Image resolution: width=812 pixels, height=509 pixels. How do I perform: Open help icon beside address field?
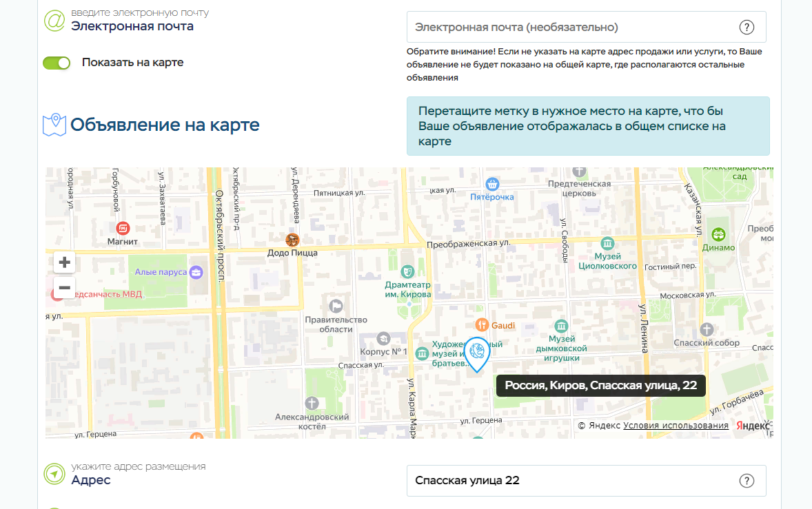point(747,481)
